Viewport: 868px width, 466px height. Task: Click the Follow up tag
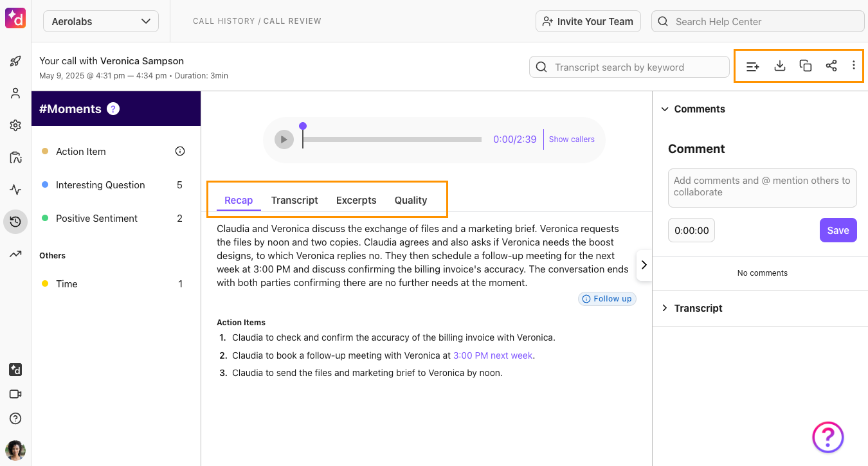coord(607,299)
